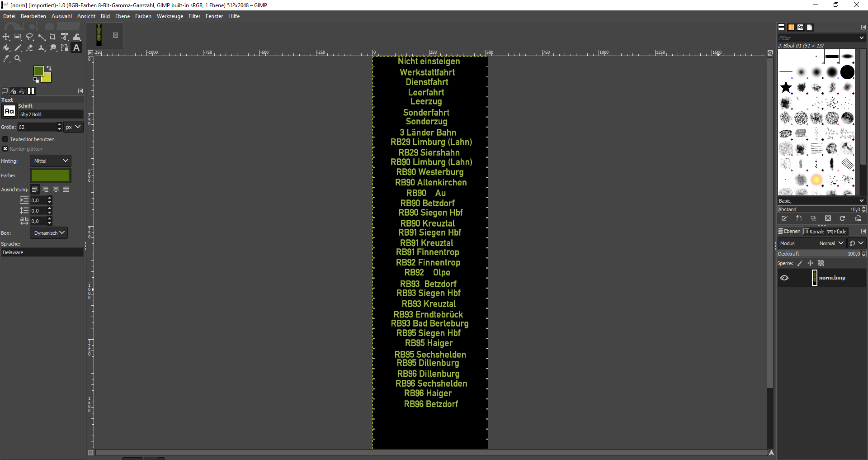
Task: Select the Bucket Fill tool
Action: tap(6, 48)
